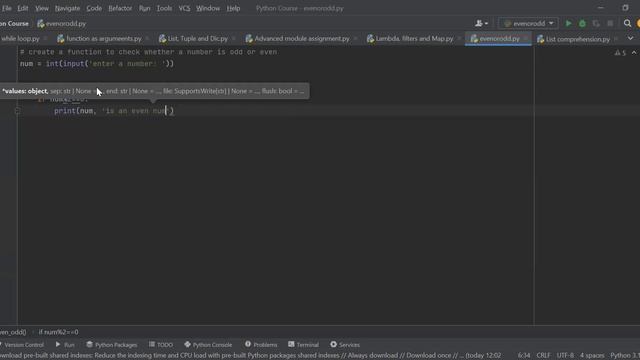
Task: Open the VCS menu
Action: 184,8
